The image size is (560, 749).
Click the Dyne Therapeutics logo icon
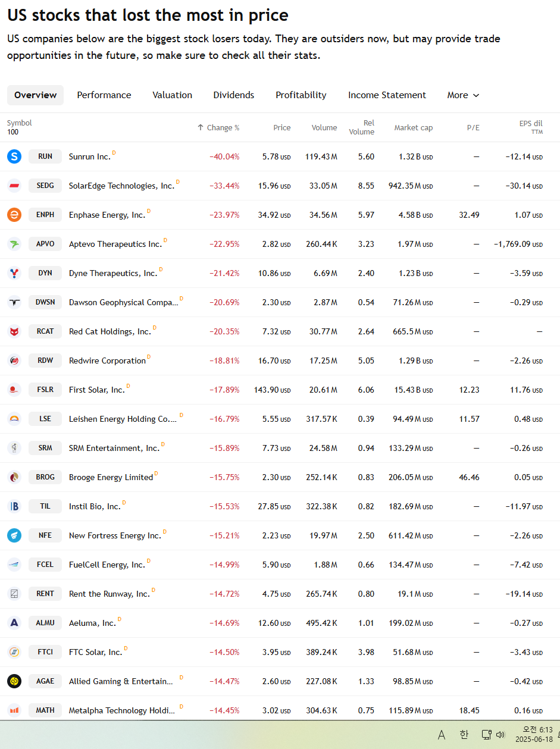[x=14, y=273]
